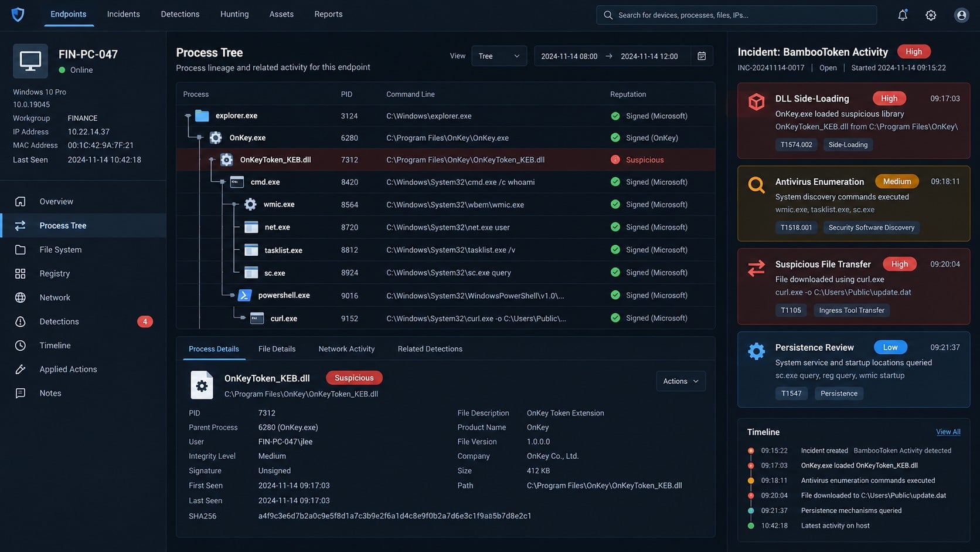Click the incident High severity badge
980x552 pixels.
click(914, 52)
